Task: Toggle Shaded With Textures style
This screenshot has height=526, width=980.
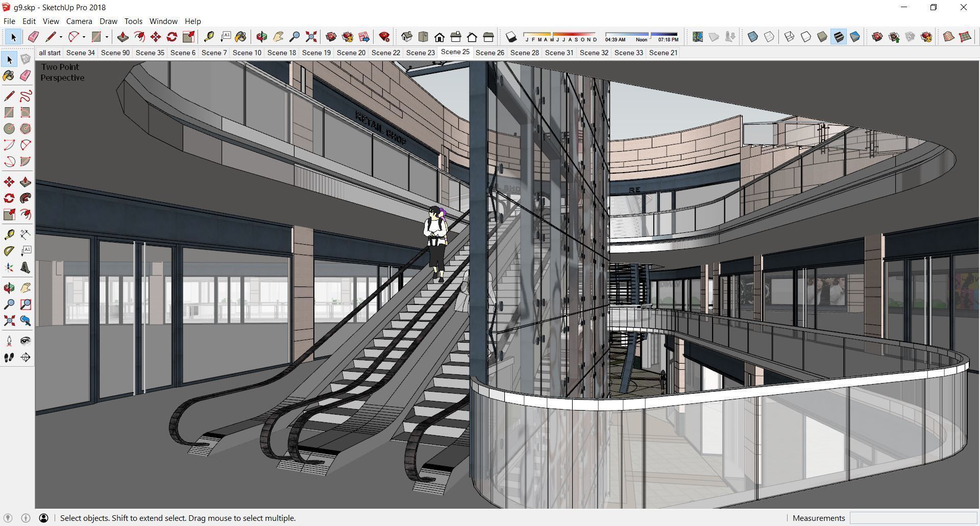Action: (839, 37)
